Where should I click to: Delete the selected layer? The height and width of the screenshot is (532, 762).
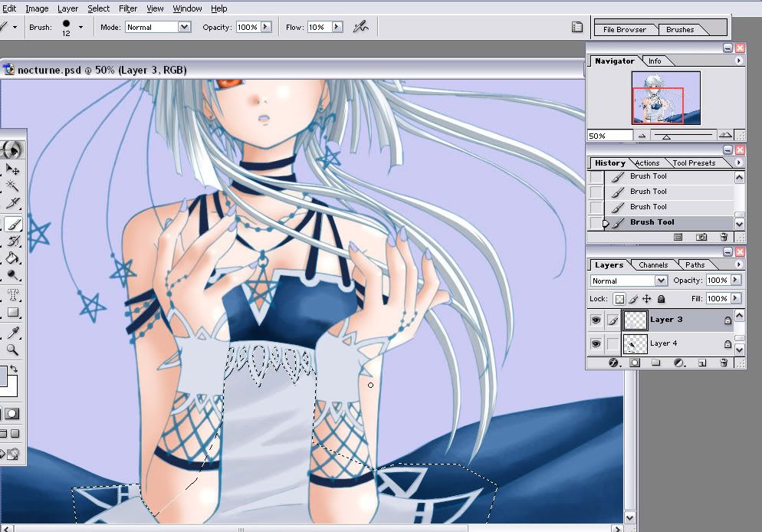click(x=724, y=363)
